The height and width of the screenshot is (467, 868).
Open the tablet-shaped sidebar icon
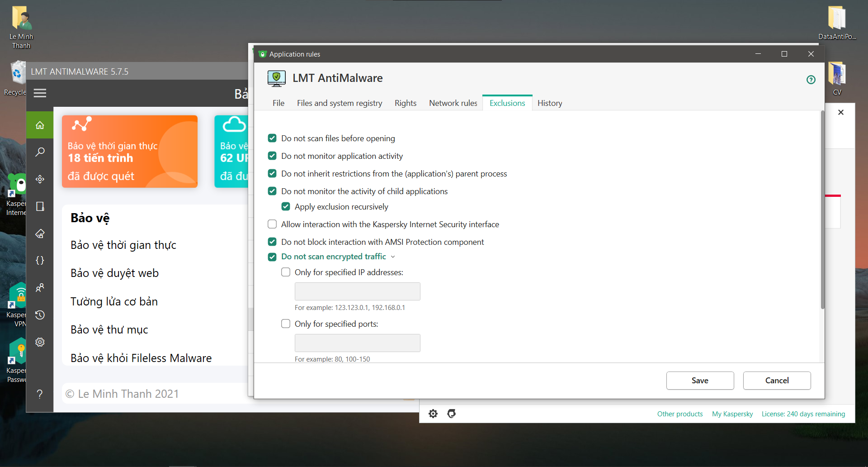tap(40, 206)
